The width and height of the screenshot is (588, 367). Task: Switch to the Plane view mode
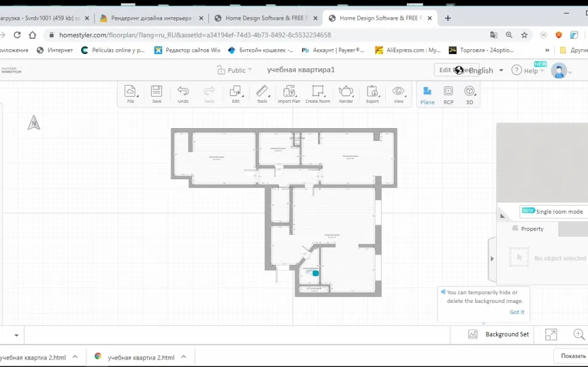pos(427,94)
